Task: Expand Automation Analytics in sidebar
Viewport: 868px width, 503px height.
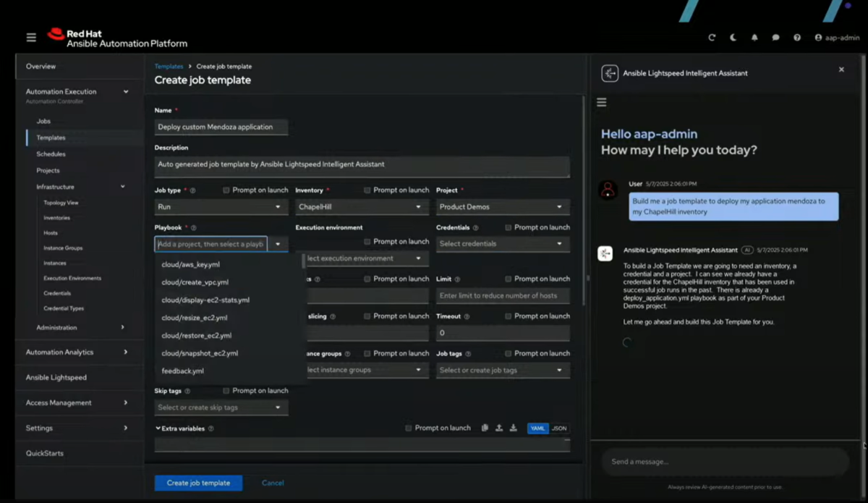Action: point(126,352)
